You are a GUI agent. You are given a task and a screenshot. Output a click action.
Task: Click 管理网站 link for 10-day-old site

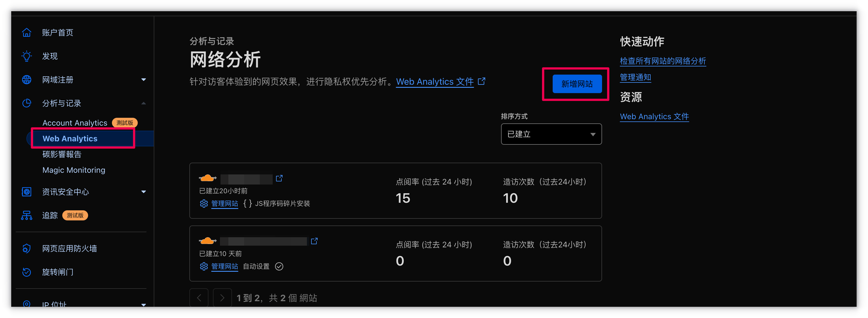[x=224, y=266]
